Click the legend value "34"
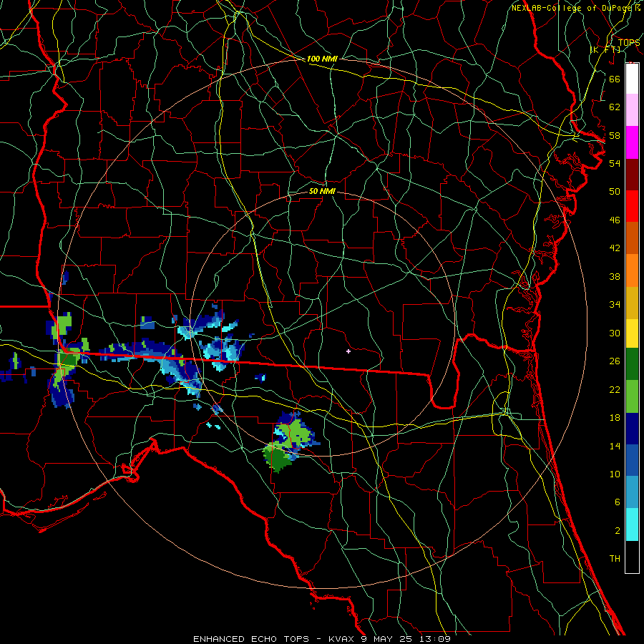644x644 pixels. pos(615,305)
